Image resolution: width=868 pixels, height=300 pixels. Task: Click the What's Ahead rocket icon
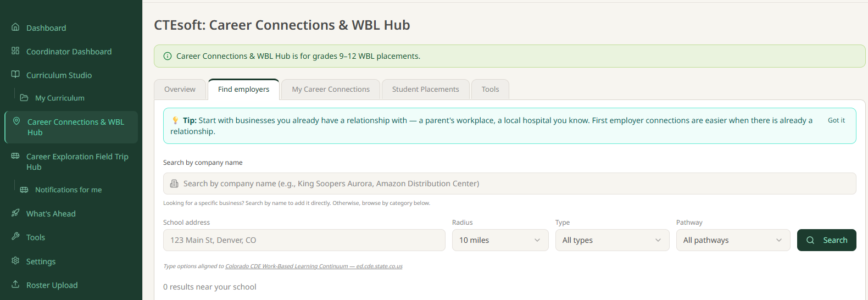pyautogui.click(x=15, y=213)
